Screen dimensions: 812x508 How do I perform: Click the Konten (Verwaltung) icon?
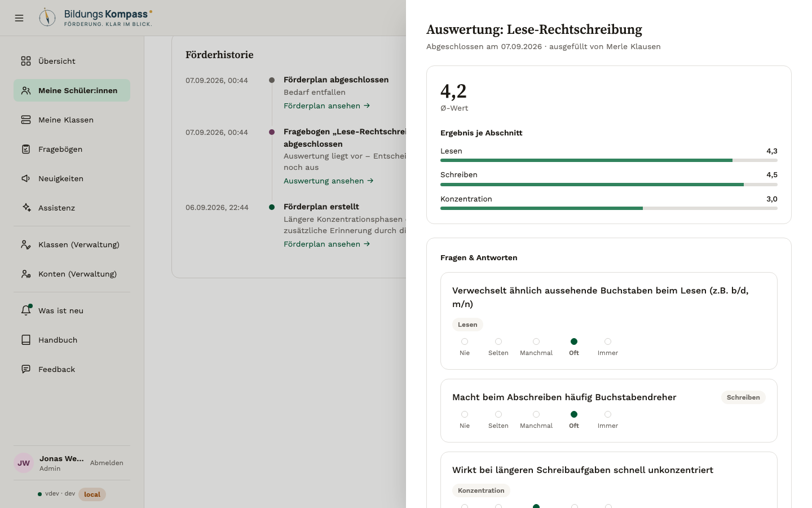pyautogui.click(x=26, y=274)
